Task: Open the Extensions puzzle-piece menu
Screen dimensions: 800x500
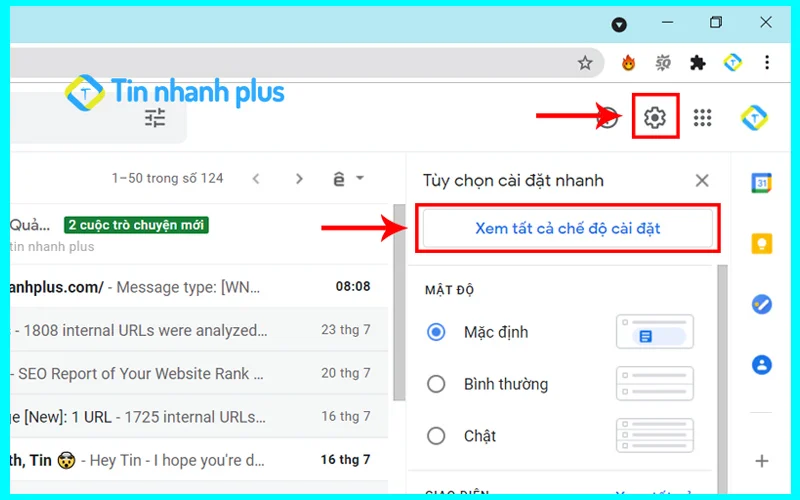Action: coord(697,63)
